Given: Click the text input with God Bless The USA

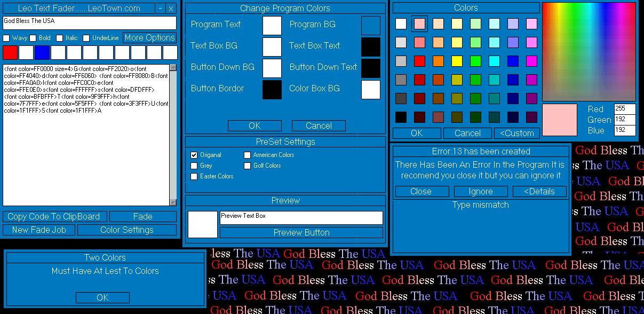Looking at the screenshot, I should (89, 22).
